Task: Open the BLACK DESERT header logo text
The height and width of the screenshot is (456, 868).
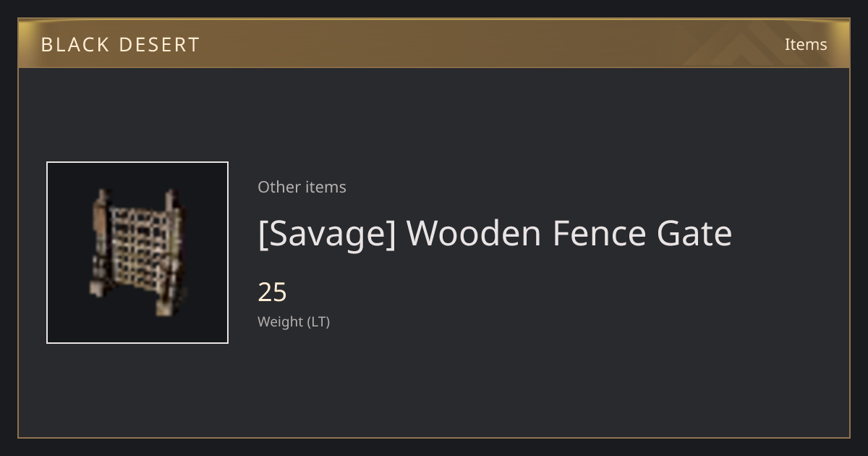Action: pyautogui.click(x=120, y=45)
